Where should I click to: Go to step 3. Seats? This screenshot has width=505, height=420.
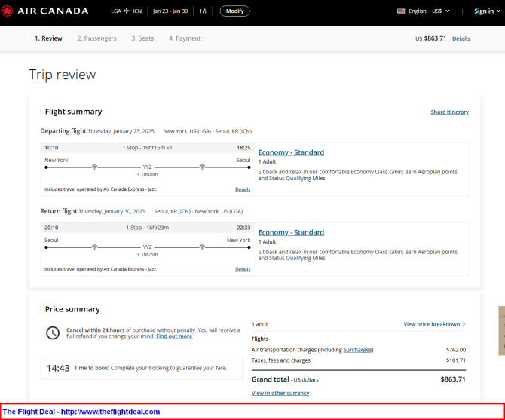pos(142,38)
